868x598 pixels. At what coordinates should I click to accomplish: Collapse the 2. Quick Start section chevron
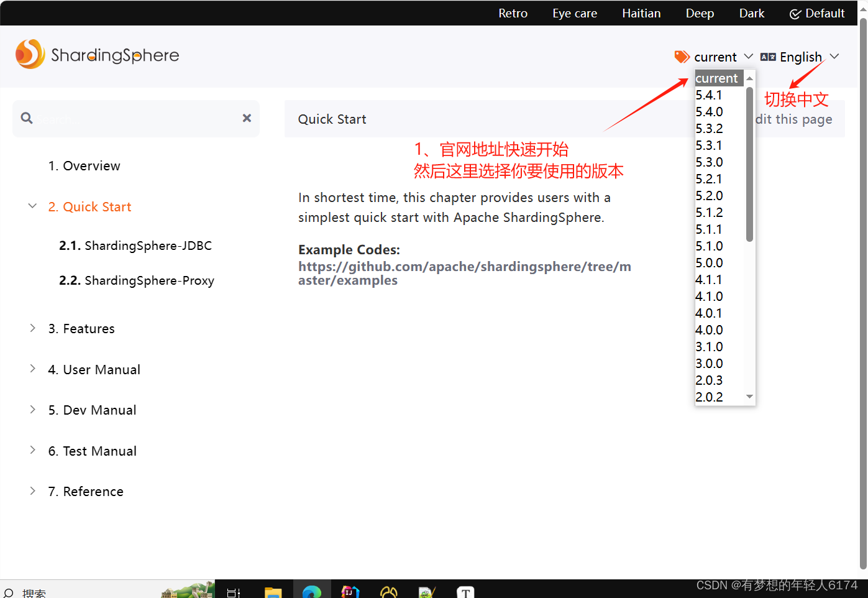tap(32, 206)
